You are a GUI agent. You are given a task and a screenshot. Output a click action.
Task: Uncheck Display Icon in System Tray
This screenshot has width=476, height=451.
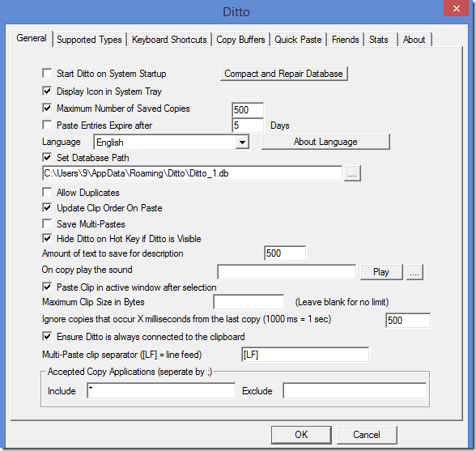[47, 91]
